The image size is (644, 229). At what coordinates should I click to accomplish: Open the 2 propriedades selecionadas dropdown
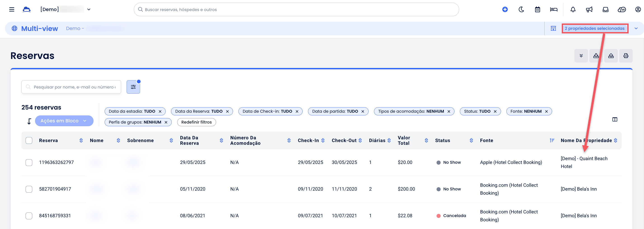(x=595, y=28)
